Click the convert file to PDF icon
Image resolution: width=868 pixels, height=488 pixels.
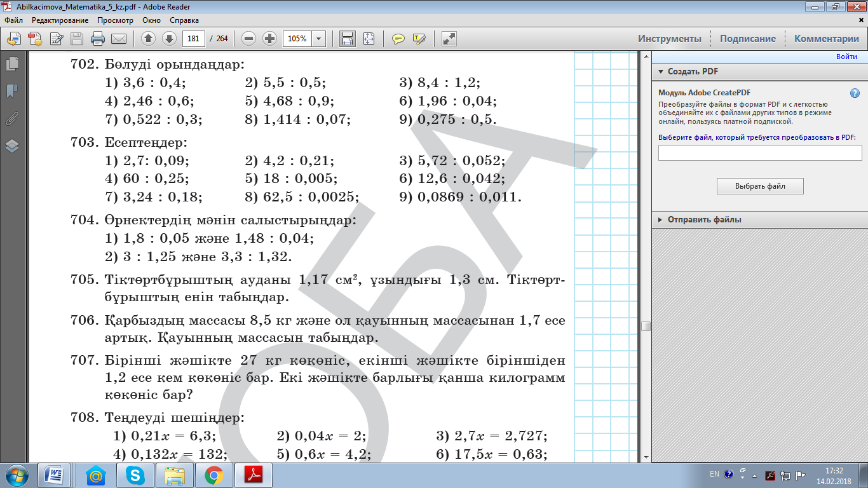click(x=14, y=39)
